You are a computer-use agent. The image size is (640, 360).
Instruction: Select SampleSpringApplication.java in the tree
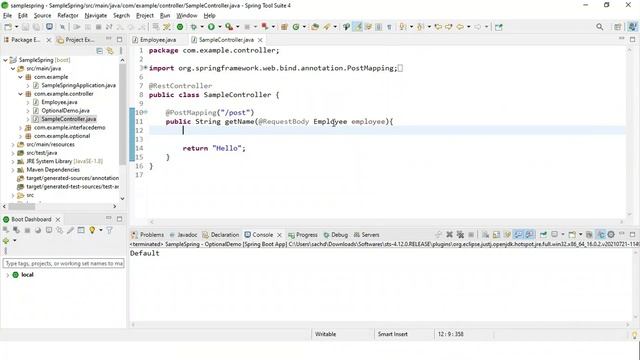[x=78, y=85]
